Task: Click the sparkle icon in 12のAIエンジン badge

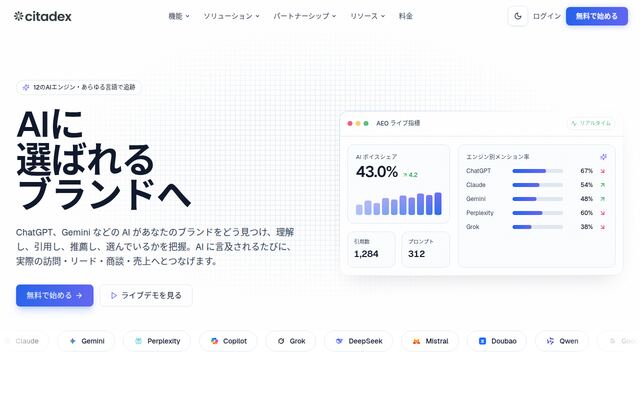Action: [26, 87]
